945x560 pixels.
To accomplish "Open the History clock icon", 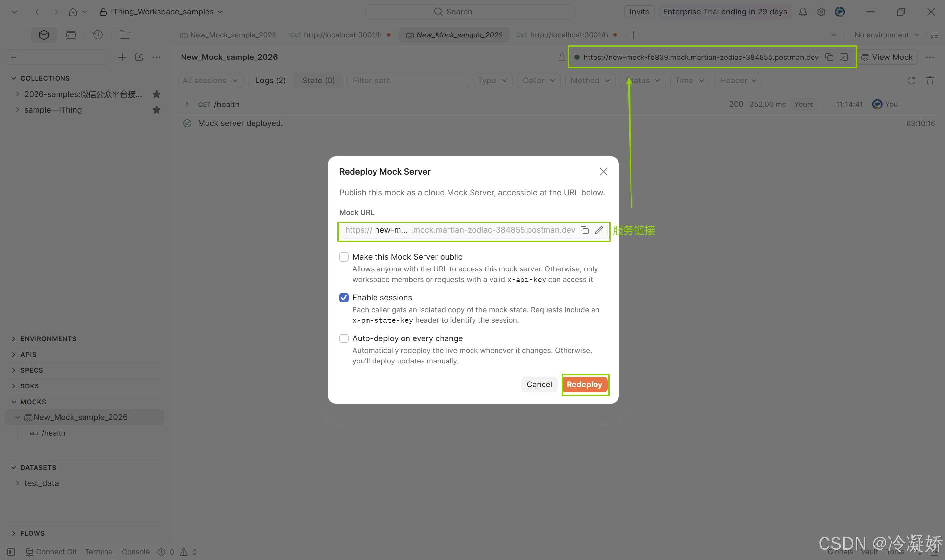I will pos(98,35).
